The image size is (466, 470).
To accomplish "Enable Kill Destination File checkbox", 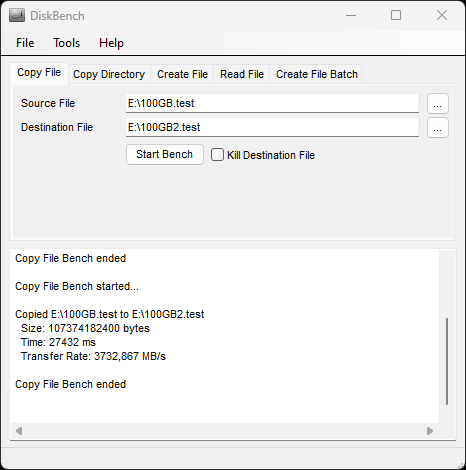I will 217,155.
